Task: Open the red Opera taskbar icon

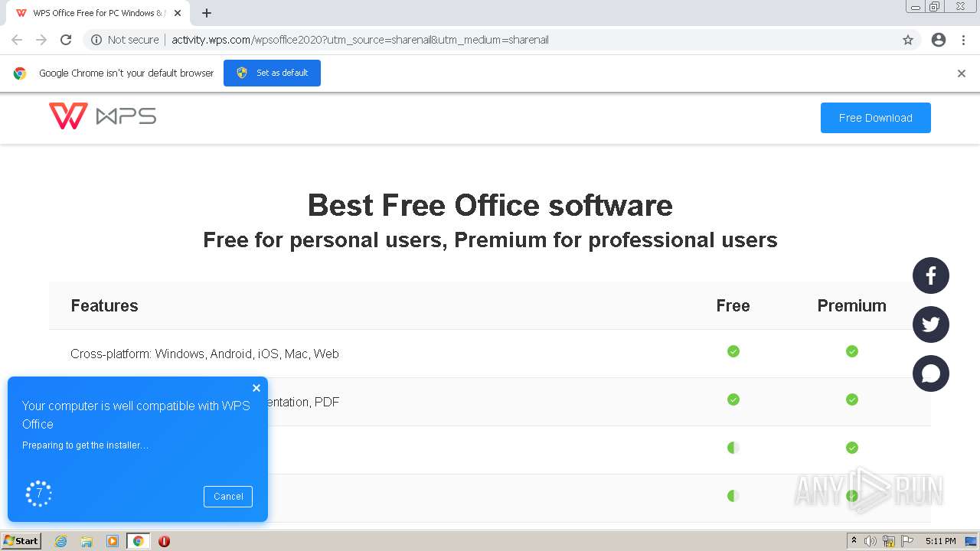Action: click(x=164, y=541)
